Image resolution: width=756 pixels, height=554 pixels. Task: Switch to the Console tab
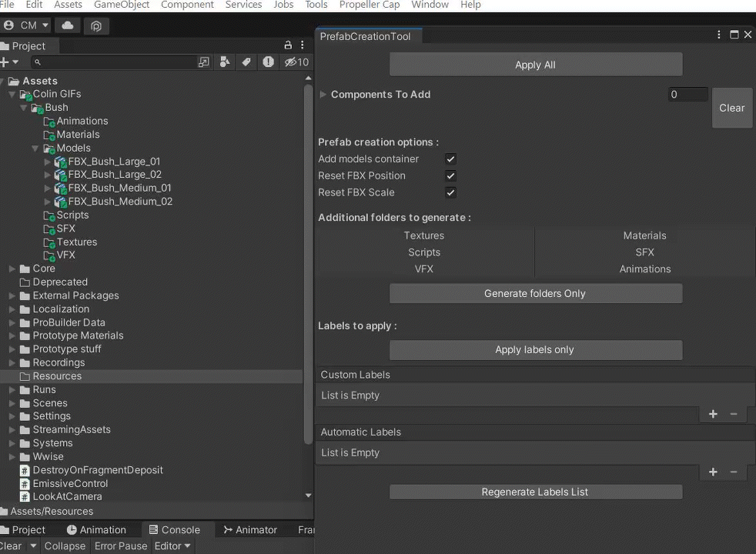(175, 529)
